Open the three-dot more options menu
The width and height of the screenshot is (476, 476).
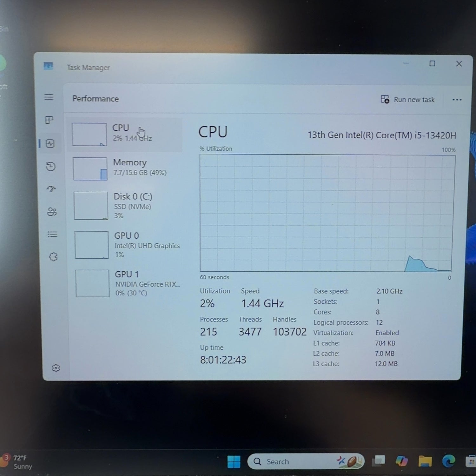[x=457, y=100]
